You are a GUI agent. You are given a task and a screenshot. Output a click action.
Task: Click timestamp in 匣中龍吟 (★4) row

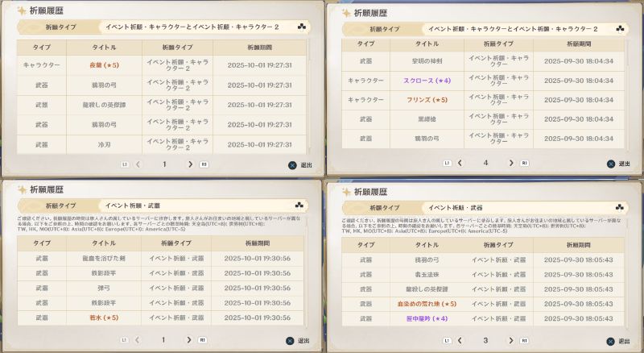click(x=578, y=319)
